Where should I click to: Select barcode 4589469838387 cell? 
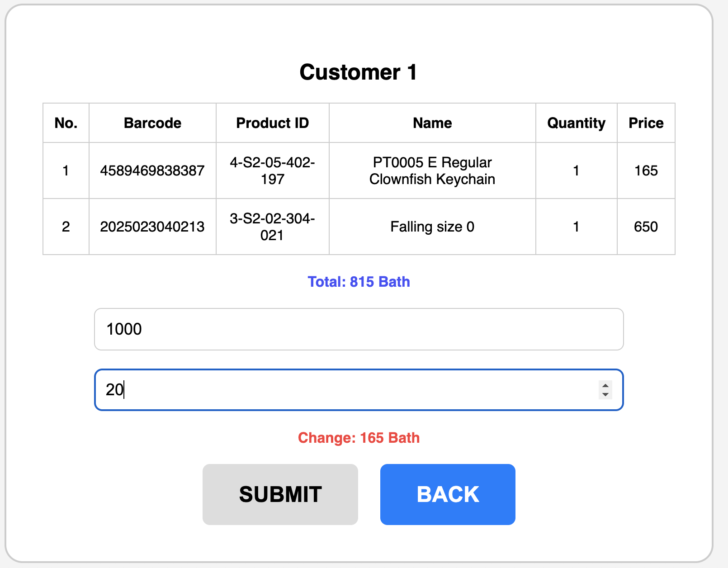point(152,170)
